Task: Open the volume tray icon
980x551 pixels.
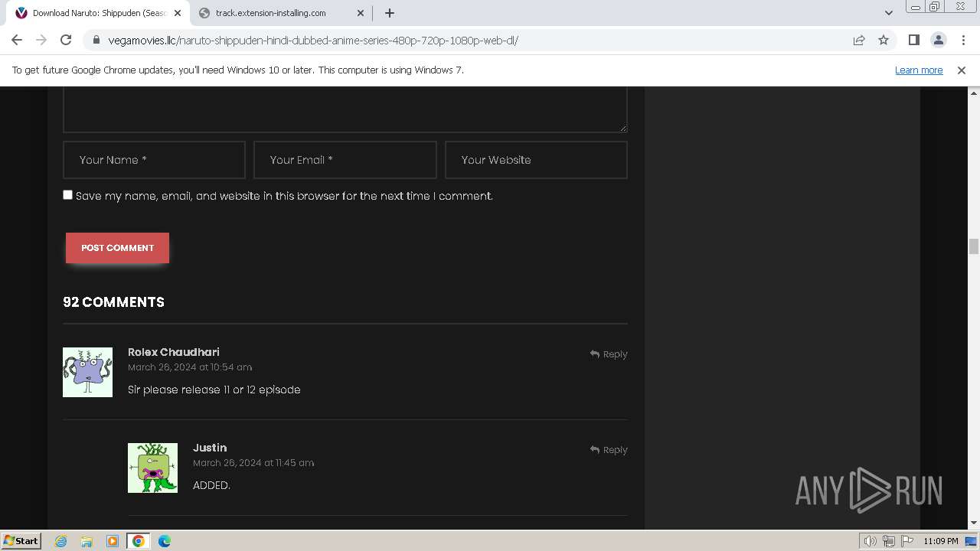Action: pos(871,541)
